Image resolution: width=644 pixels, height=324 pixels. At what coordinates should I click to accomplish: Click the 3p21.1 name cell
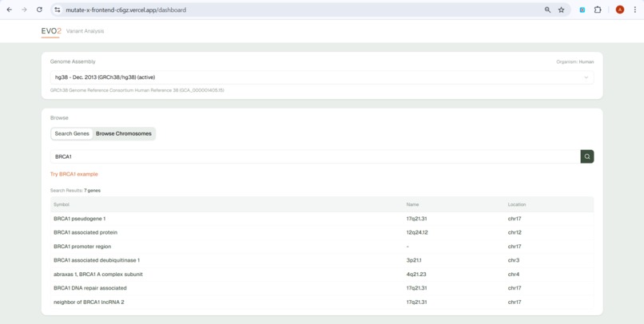click(415, 260)
